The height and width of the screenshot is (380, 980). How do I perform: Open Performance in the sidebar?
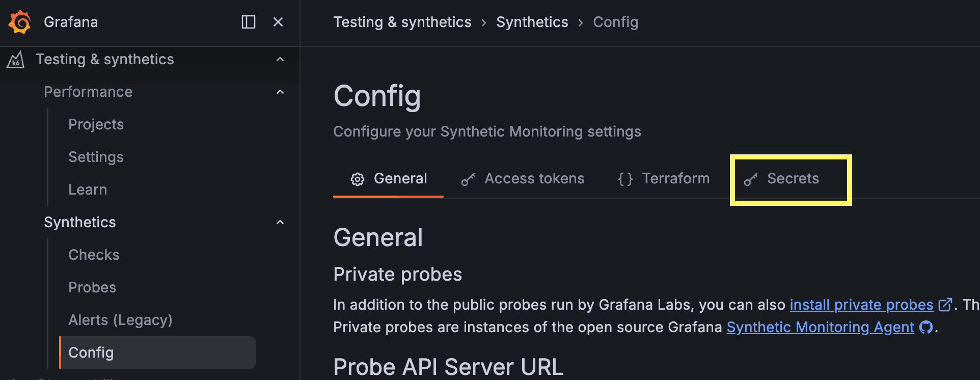coord(88,92)
